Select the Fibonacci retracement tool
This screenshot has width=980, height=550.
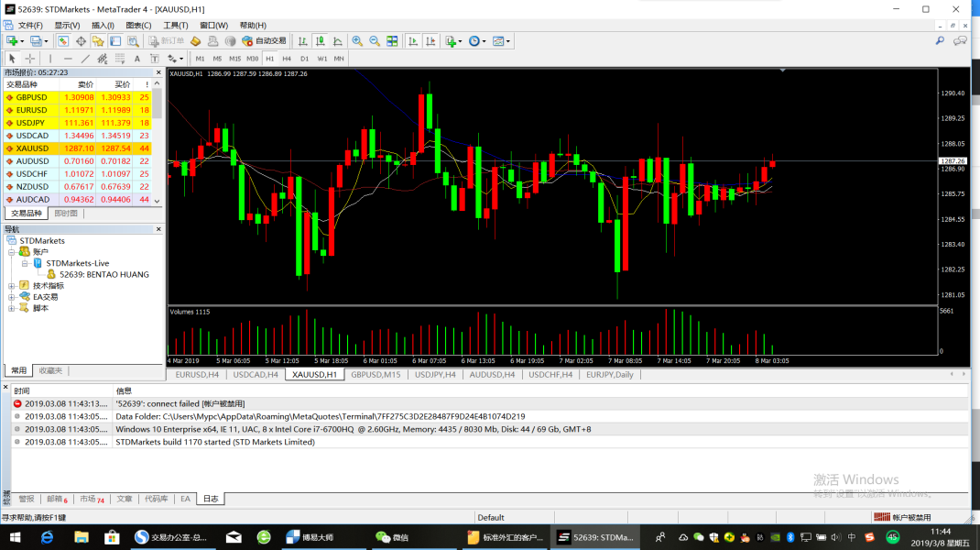click(x=103, y=59)
